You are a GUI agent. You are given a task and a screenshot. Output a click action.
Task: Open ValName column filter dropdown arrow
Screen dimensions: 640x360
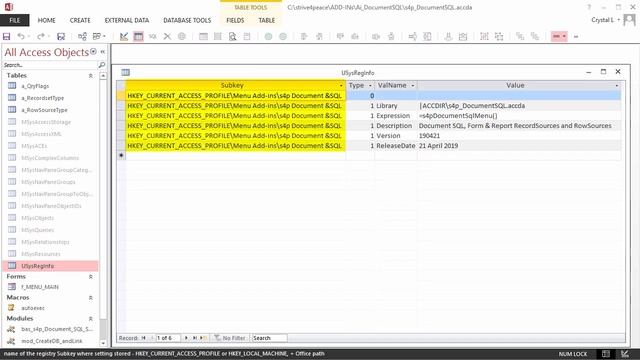coord(413,85)
